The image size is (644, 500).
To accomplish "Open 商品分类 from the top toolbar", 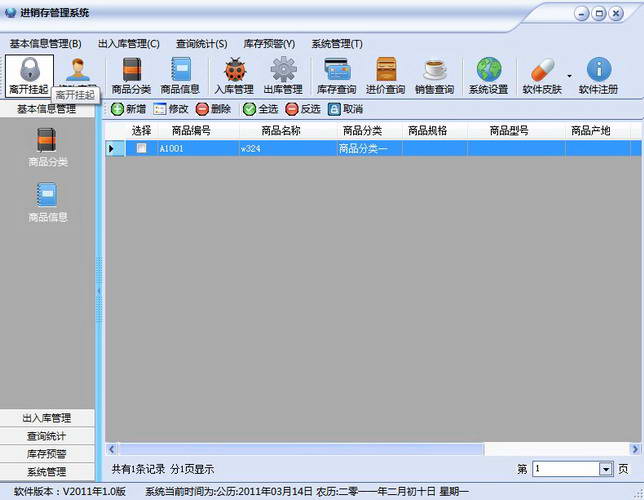I will click(x=131, y=76).
